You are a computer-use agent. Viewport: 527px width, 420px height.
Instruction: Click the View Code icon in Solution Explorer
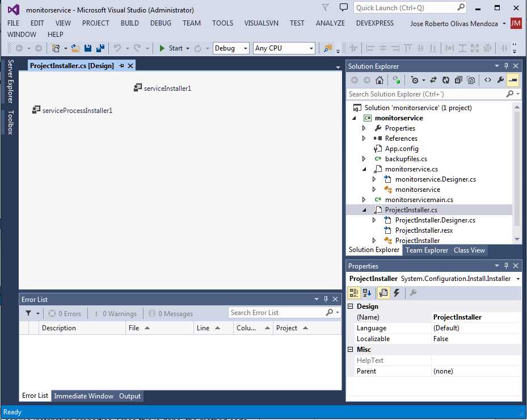(488, 80)
